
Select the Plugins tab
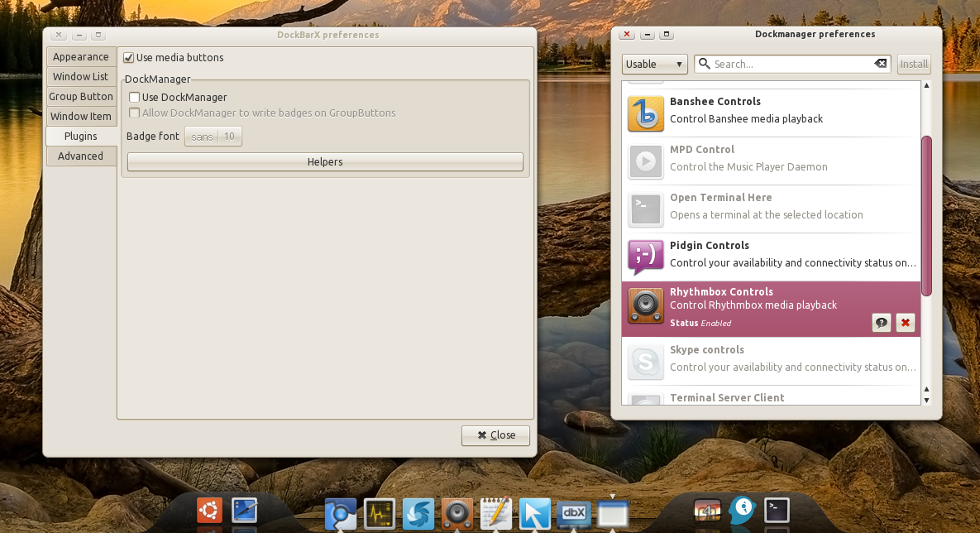point(80,136)
